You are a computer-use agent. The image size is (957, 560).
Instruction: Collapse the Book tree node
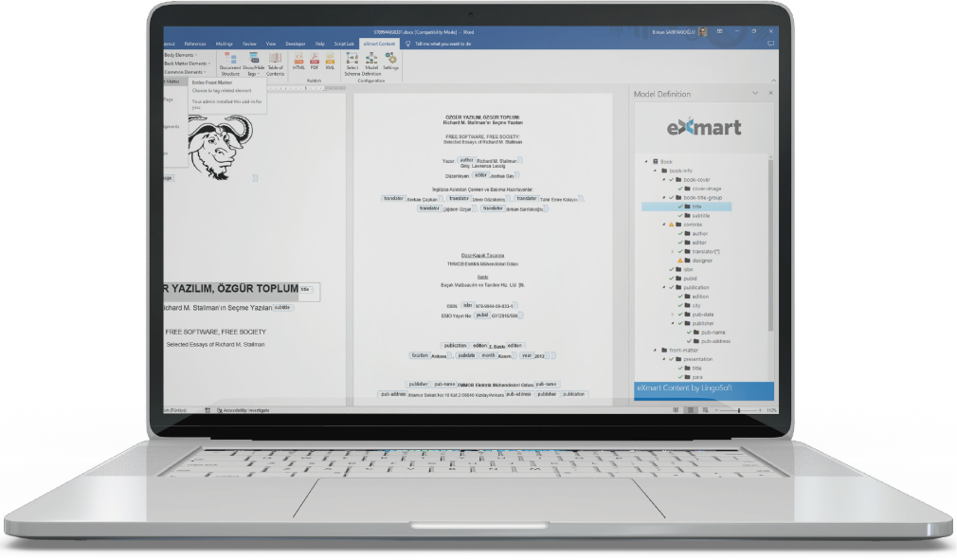click(x=647, y=162)
